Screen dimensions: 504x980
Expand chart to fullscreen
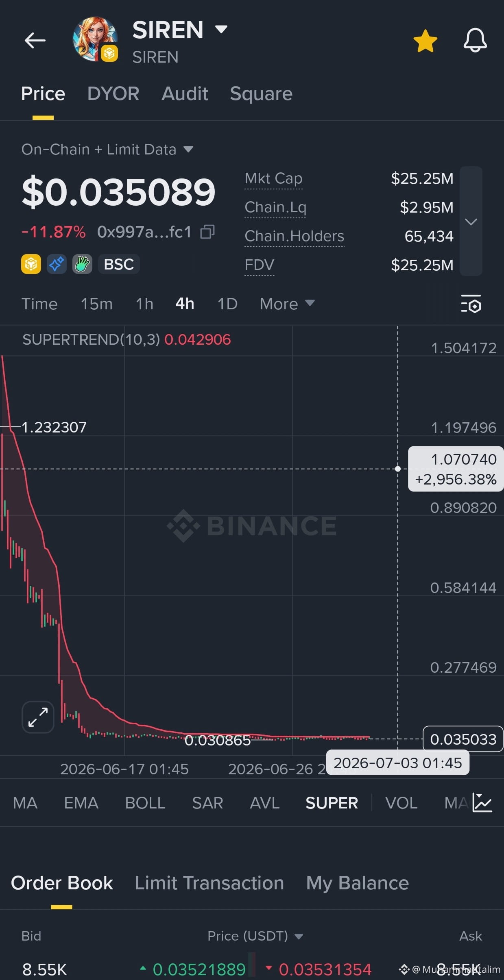click(x=38, y=717)
